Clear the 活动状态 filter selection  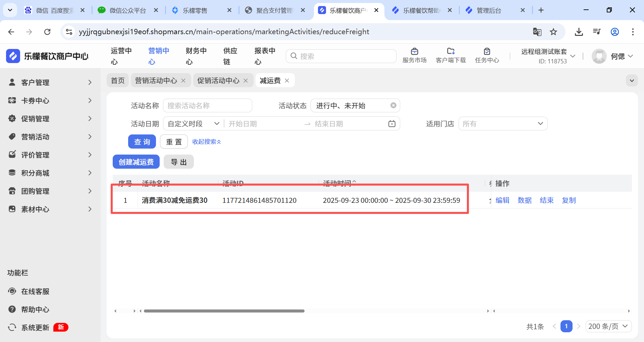click(x=393, y=106)
